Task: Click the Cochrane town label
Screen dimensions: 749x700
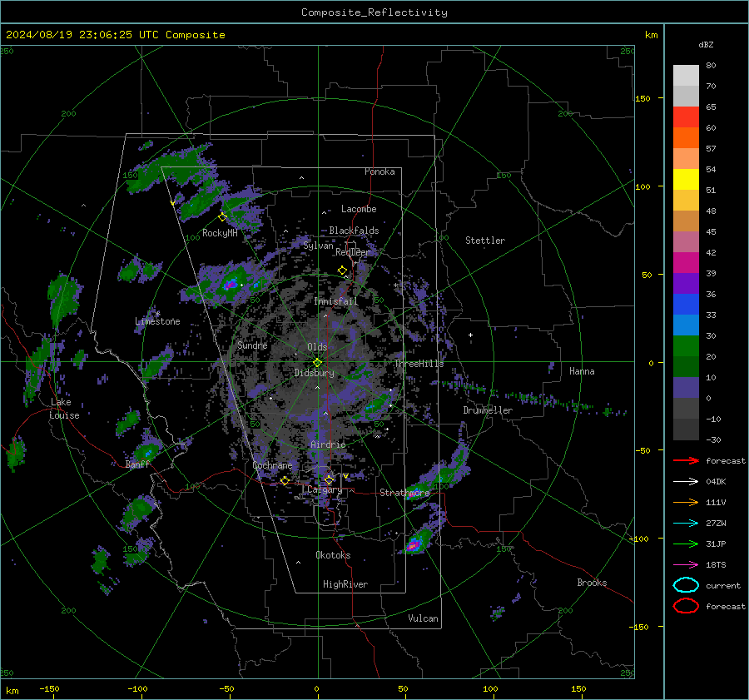Action: click(x=272, y=465)
